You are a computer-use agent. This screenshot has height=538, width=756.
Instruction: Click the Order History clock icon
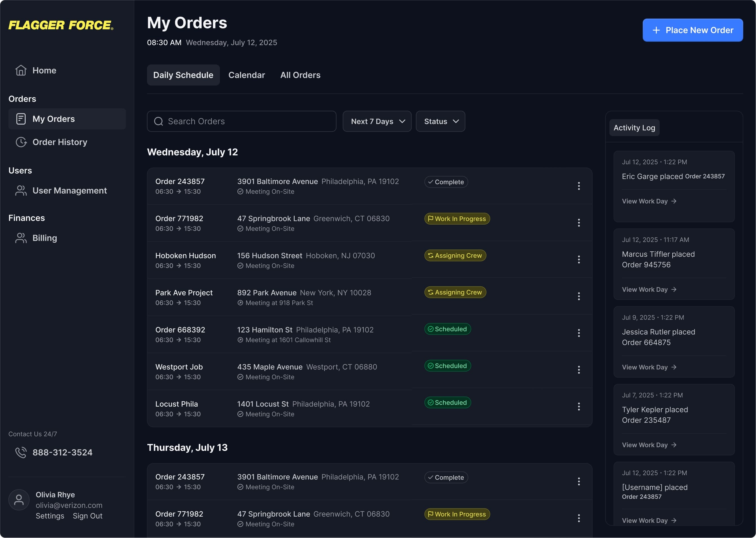point(21,142)
